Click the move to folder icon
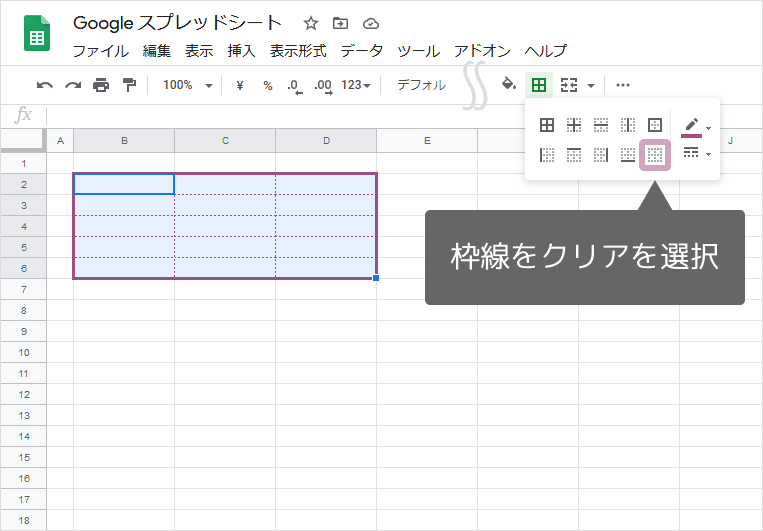The height and width of the screenshot is (531, 763). [341, 23]
